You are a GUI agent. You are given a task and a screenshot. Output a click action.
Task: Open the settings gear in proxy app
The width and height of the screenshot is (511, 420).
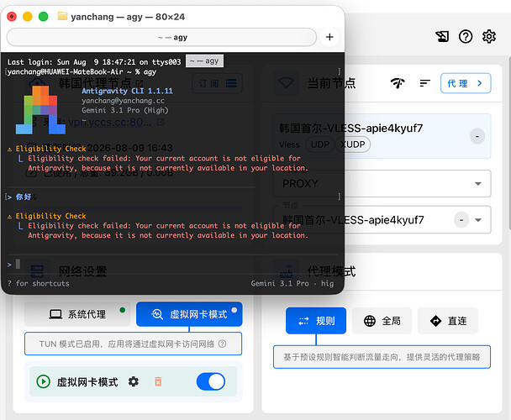click(x=489, y=36)
